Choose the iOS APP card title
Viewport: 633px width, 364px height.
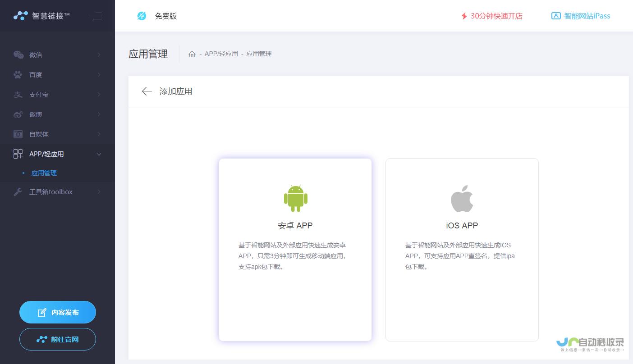pos(462,226)
